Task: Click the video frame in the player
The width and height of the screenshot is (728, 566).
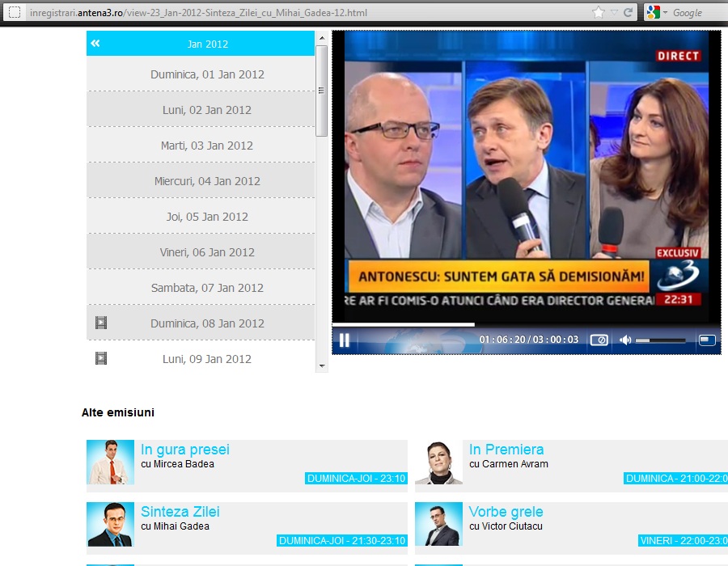Action: [x=527, y=176]
